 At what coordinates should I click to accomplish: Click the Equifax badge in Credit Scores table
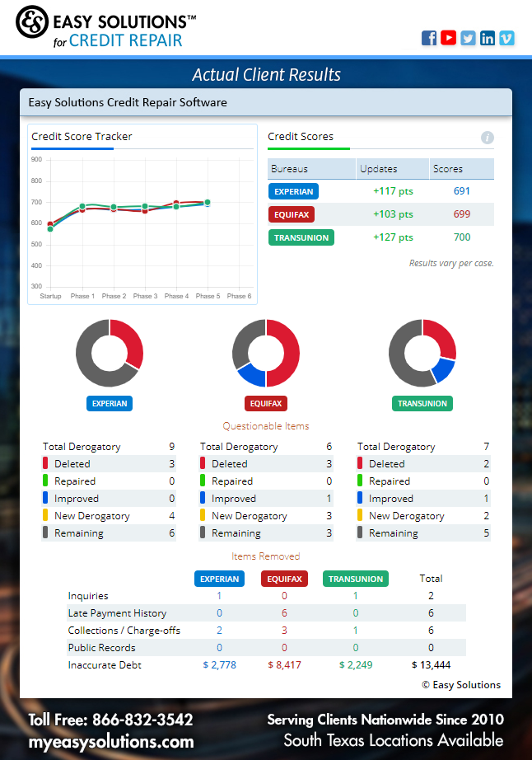point(292,214)
